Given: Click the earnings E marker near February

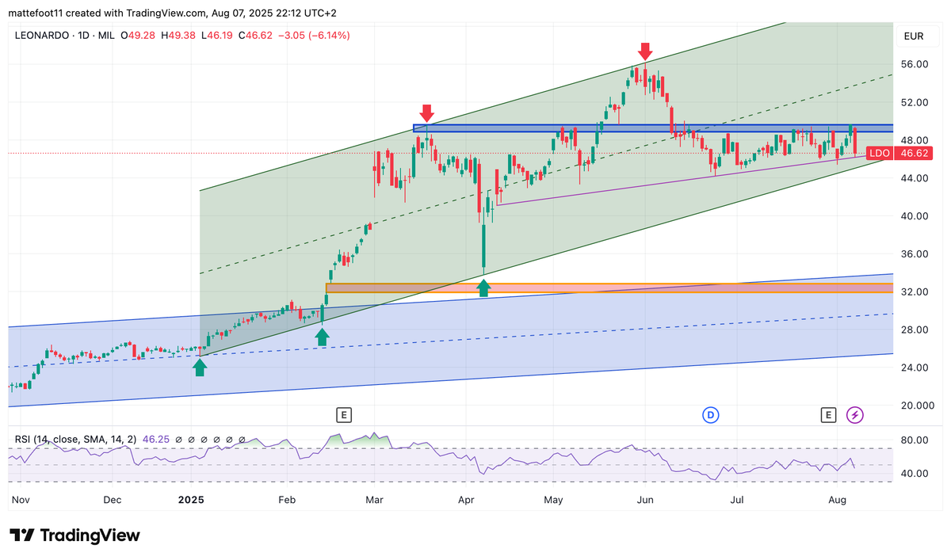Looking at the screenshot, I should (343, 414).
